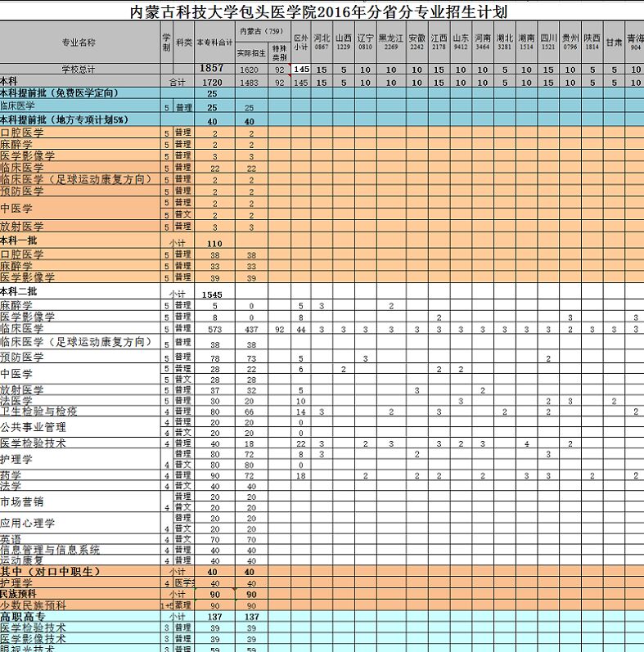Image resolution: width=644 pixels, height=652 pixels.
Task: Click the 专业名称 column header
Action: [79, 42]
